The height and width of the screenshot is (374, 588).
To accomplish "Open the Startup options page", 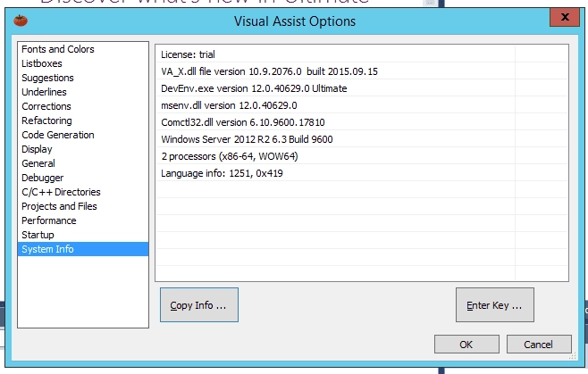I will point(83,235).
